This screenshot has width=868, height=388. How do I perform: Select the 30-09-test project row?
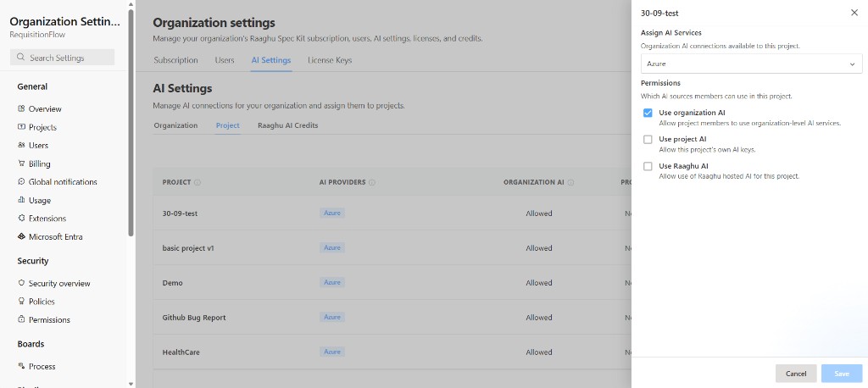pos(392,213)
